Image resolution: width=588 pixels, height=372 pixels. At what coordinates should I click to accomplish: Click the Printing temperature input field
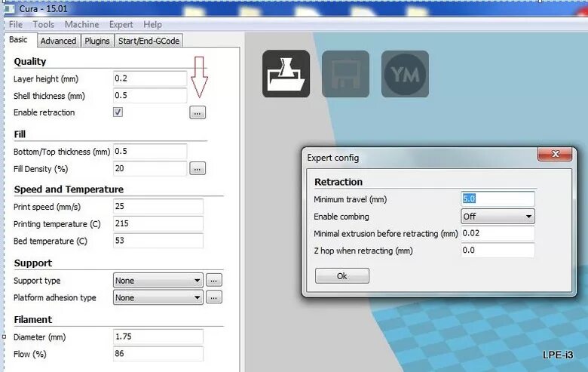point(158,223)
